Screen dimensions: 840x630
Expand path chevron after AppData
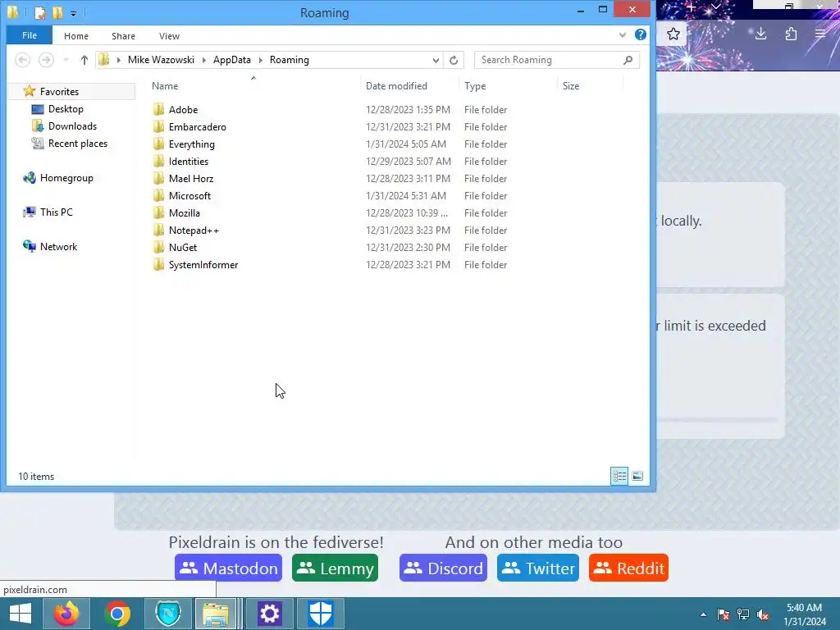[x=260, y=60]
